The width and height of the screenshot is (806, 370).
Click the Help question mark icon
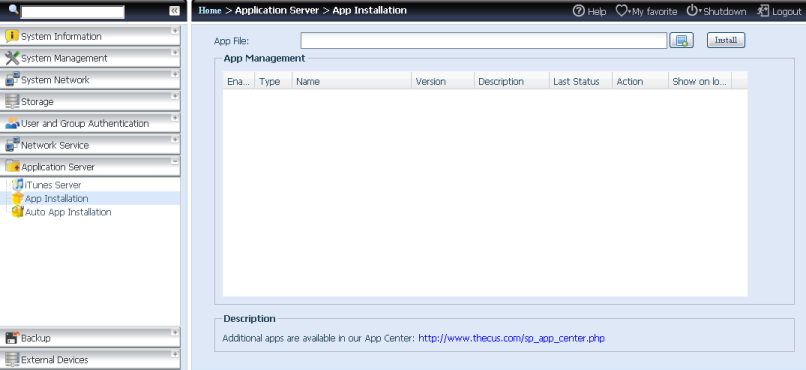tap(579, 11)
